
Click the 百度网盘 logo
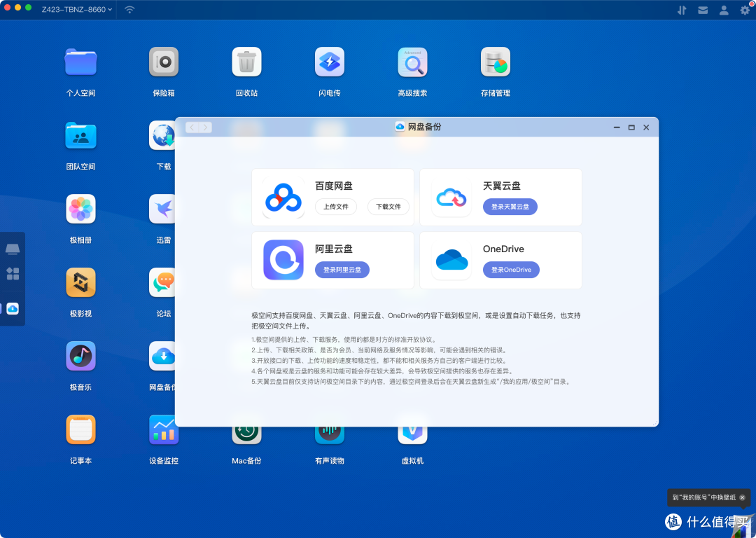(283, 198)
